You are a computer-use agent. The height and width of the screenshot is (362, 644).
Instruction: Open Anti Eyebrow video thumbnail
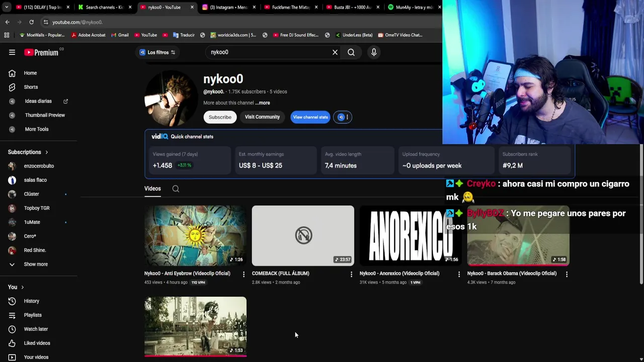195,235
